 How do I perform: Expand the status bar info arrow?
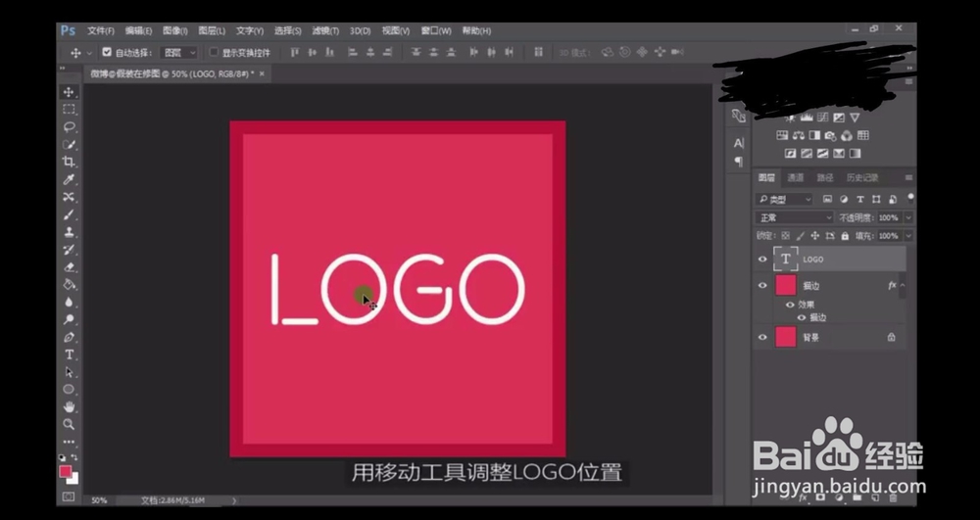(x=234, y=500)
